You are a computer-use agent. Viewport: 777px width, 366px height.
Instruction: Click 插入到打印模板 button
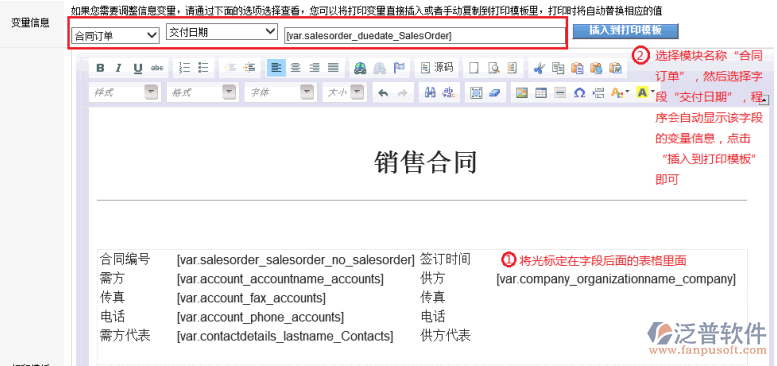[625, 31]
